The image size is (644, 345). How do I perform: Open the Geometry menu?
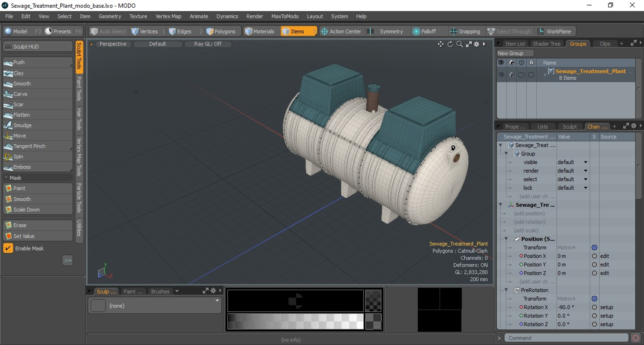coord(110,16)
